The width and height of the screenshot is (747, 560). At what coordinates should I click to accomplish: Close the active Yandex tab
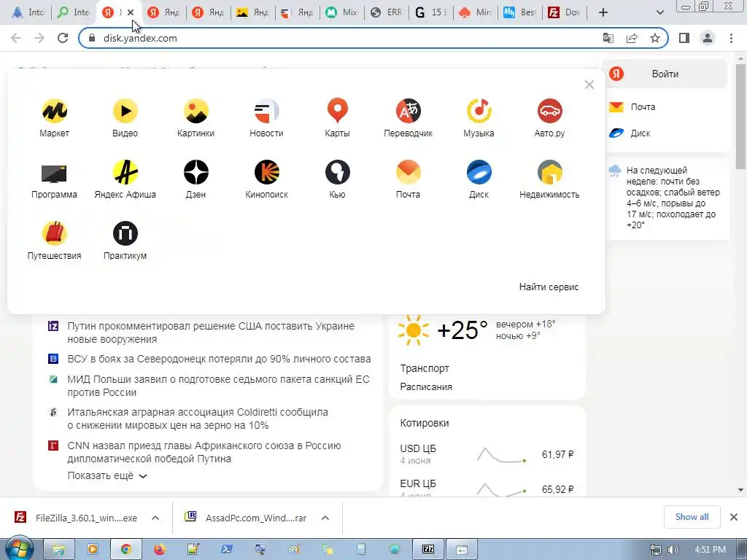(x=131, y=12)
